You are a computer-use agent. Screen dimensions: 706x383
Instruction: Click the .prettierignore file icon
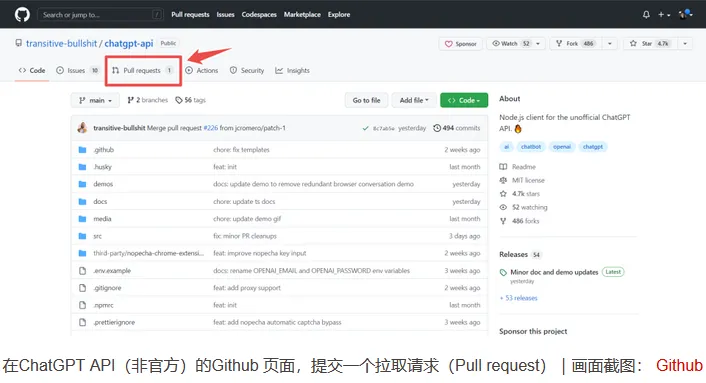[82, 322]
